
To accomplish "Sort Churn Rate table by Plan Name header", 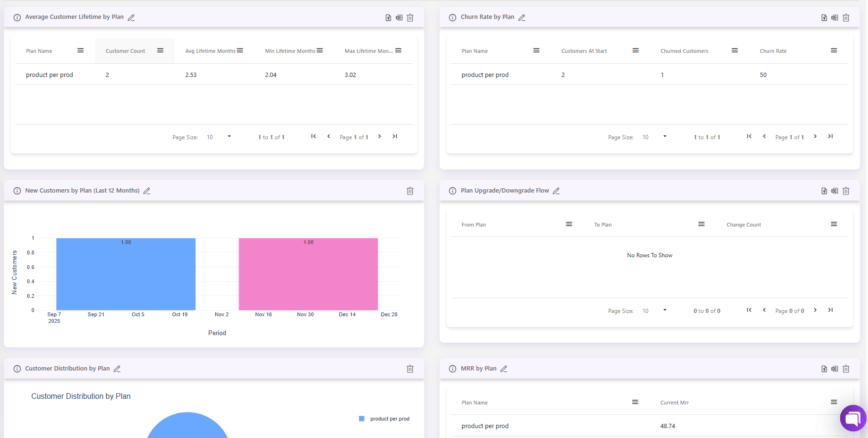I will [475, 51].
